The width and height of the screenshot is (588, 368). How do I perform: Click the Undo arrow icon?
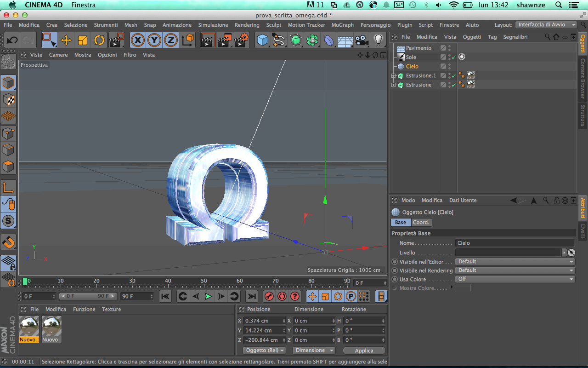12,40
